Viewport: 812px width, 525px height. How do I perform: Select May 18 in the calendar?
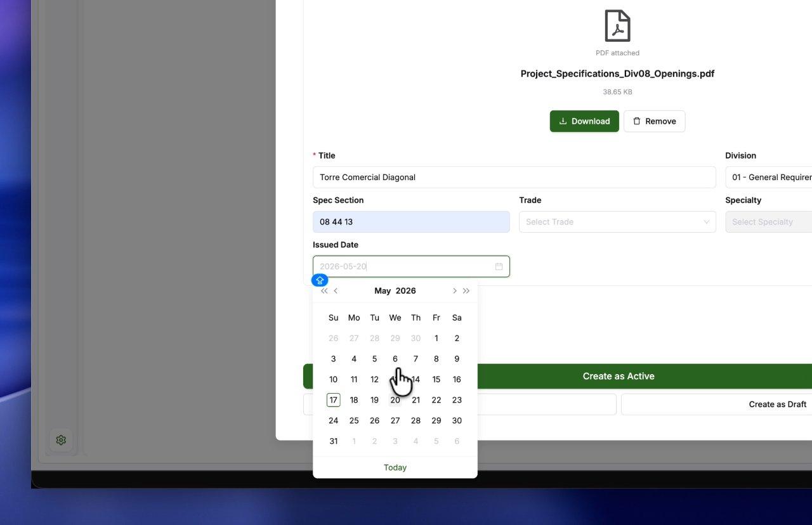click(354, 400)
